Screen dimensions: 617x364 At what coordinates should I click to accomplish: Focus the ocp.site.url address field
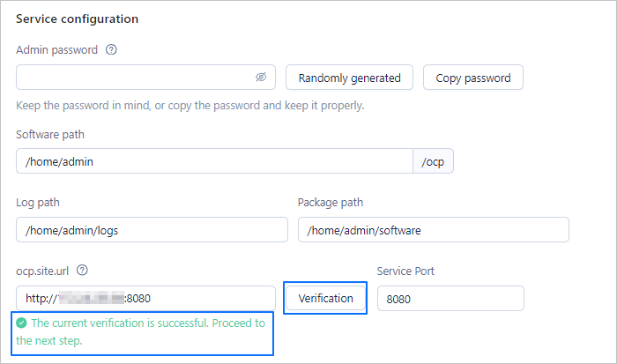(145, 299)
